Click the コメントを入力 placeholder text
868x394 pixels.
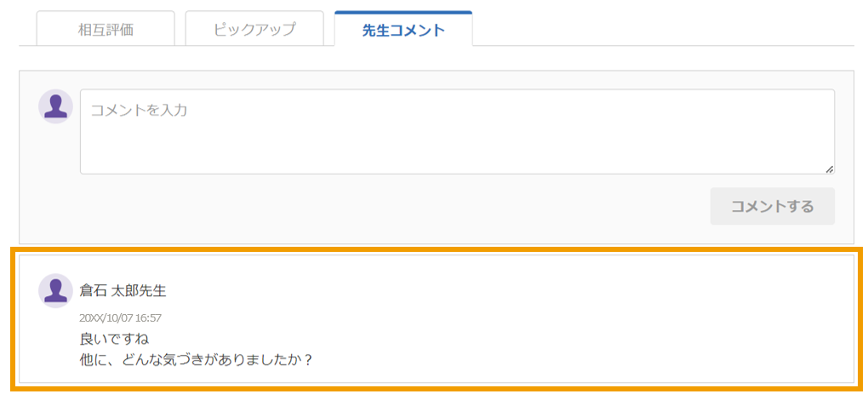139,110
